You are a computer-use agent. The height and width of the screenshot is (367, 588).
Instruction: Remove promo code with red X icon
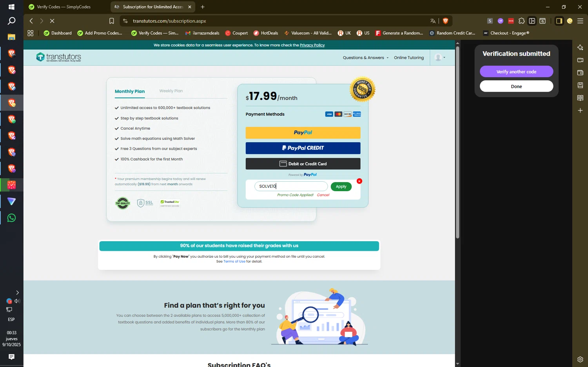[359, 181]
